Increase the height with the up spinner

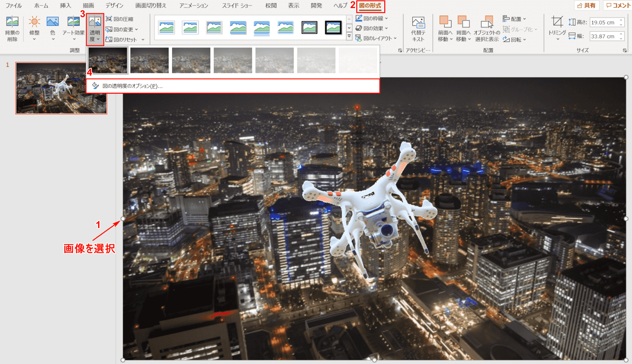[621, 20]
